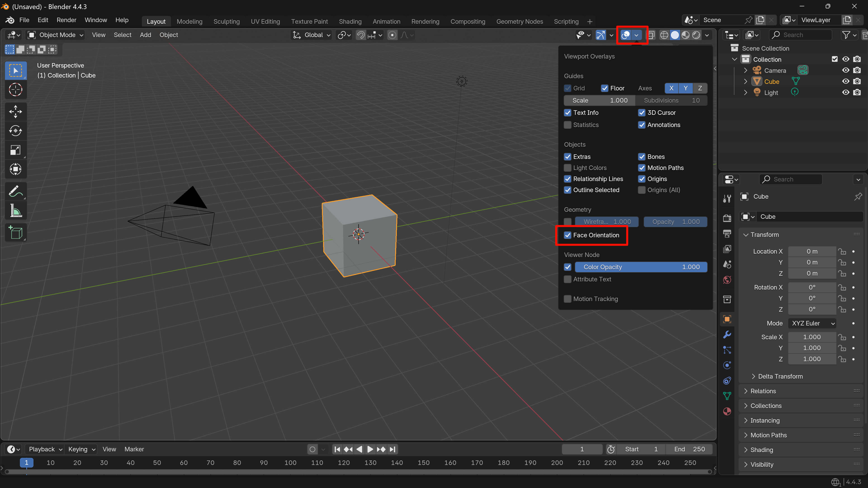Disable the Light in renders

click(857, 93)
